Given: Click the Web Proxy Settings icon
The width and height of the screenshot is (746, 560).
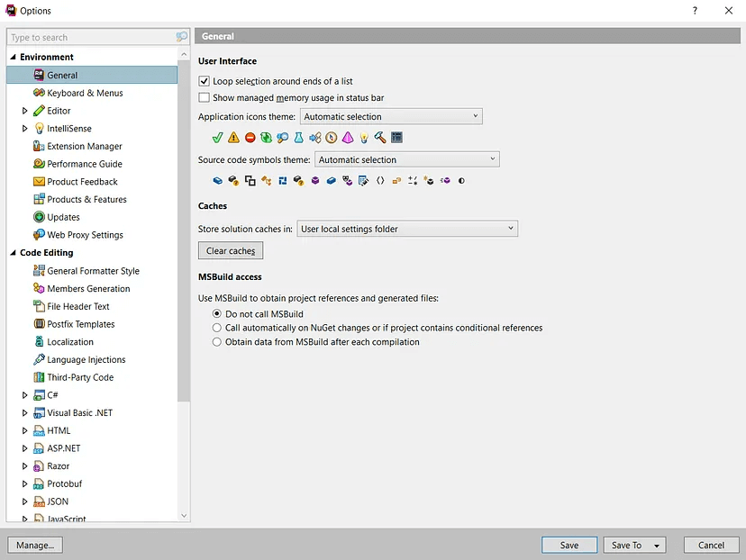Looking at the screenshot, I should [40, 235].
